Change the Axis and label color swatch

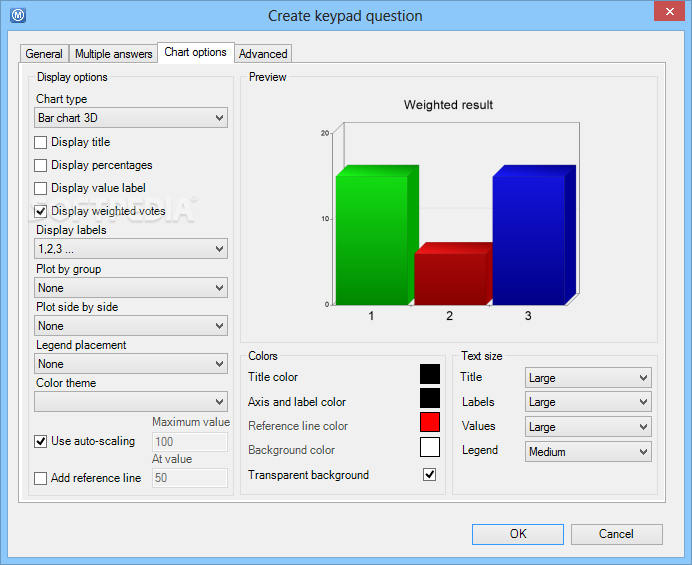point(430,398)
